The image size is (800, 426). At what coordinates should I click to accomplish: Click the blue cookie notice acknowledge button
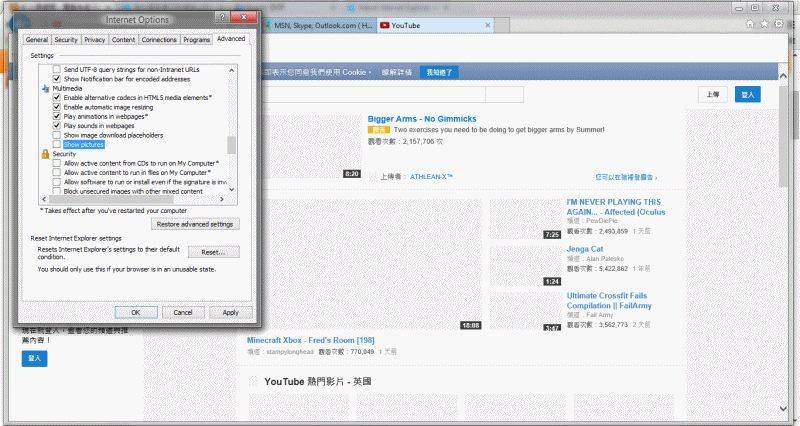pos(439,72)
